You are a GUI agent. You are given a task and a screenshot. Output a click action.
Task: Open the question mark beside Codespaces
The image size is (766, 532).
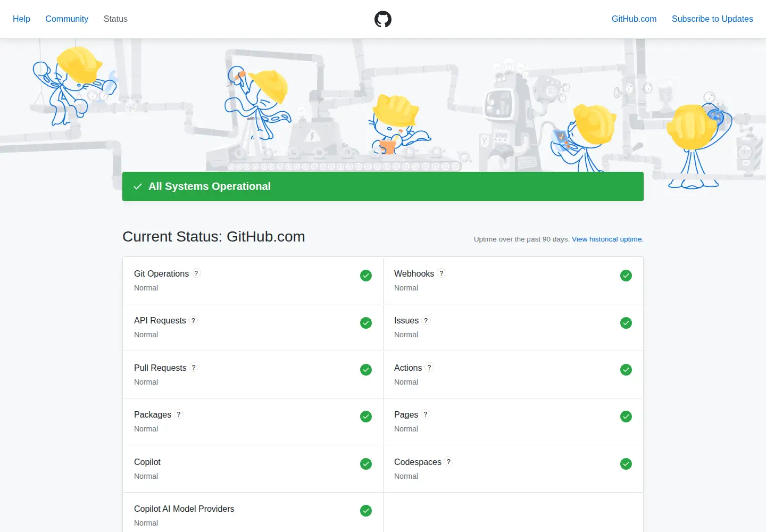click(x=448, y=462)
